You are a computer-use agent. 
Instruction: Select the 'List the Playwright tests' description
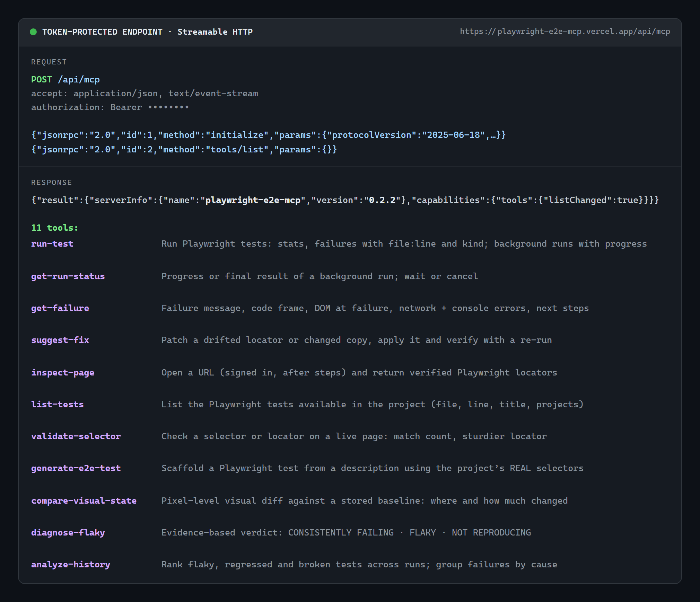[x=373, y=405]
